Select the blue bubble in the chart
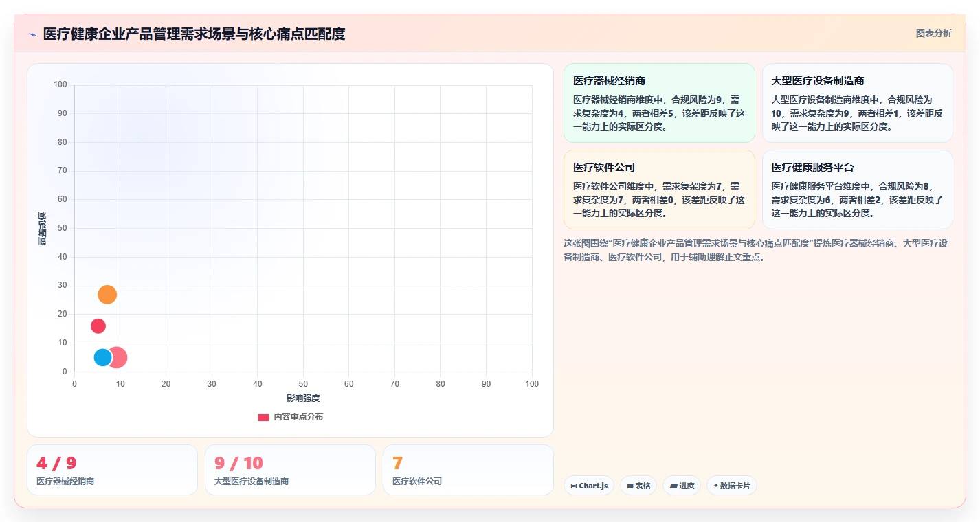 click(102, 357)
